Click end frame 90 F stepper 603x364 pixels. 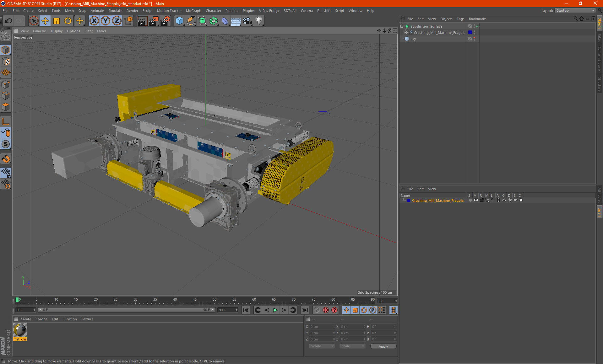point(236,310)
